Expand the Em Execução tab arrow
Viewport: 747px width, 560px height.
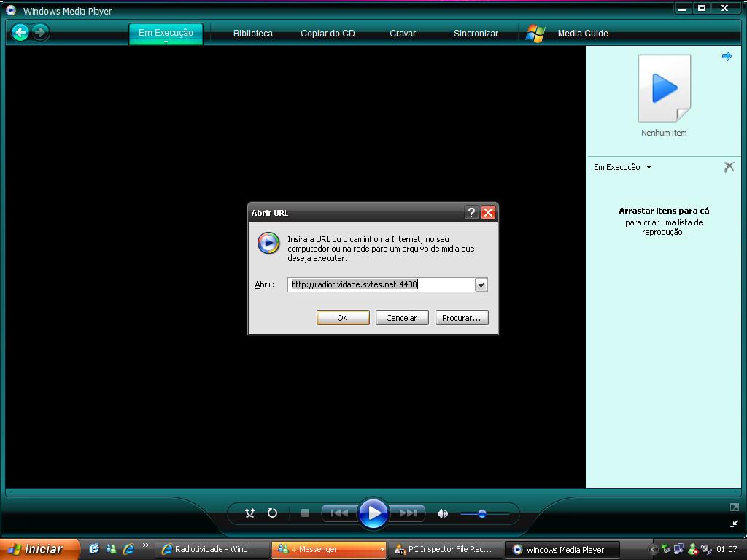pyautogui.click(x=166, y=42)
